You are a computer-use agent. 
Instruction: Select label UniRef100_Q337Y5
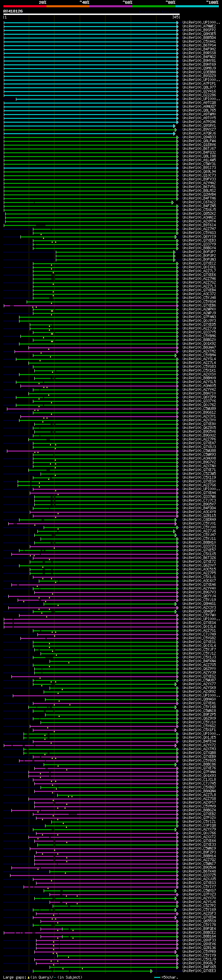pos(199,332)
